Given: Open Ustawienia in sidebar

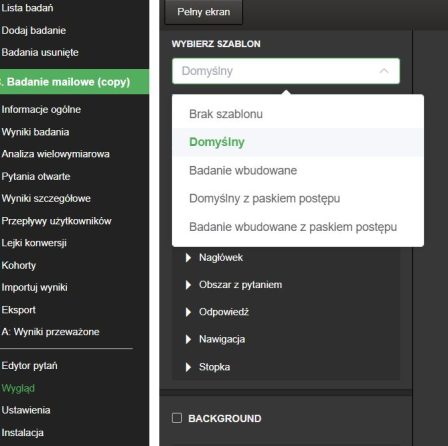Looking at the screenshot, I should tap(26, 410).
